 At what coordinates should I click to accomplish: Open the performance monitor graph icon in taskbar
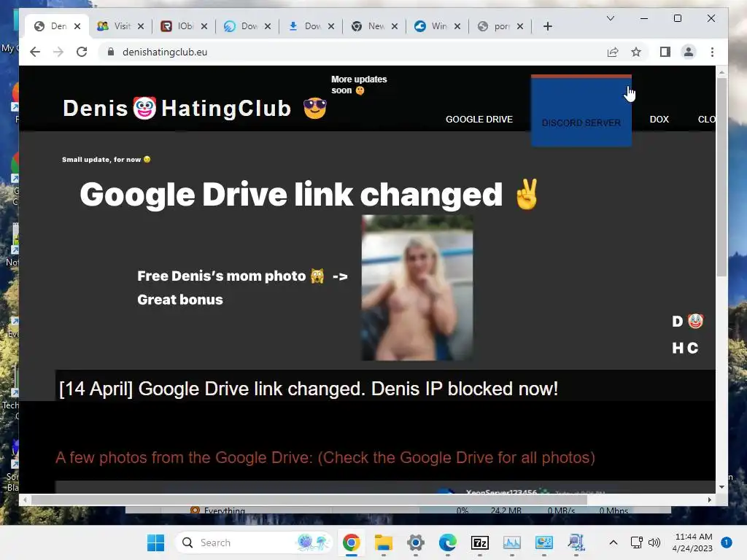(511, 542)
